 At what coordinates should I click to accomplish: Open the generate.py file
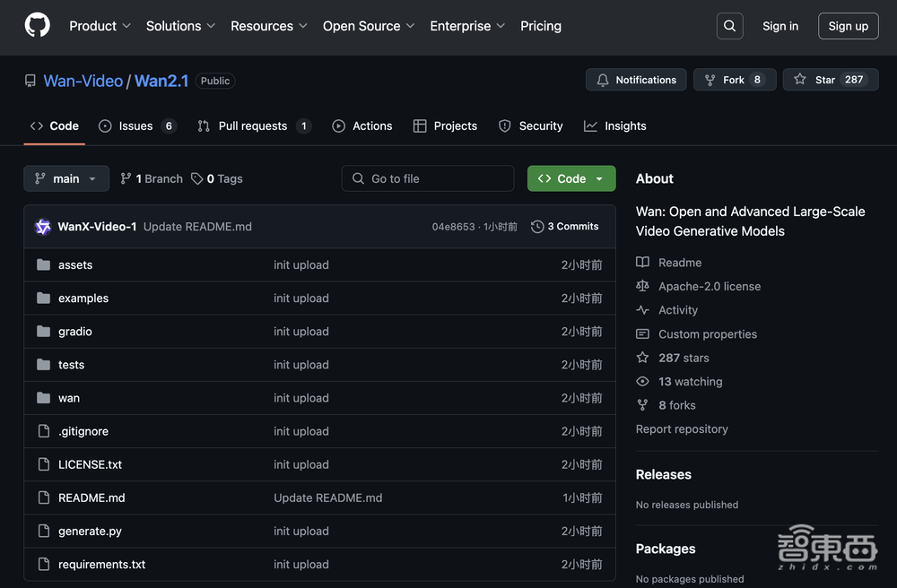[90, 532]
